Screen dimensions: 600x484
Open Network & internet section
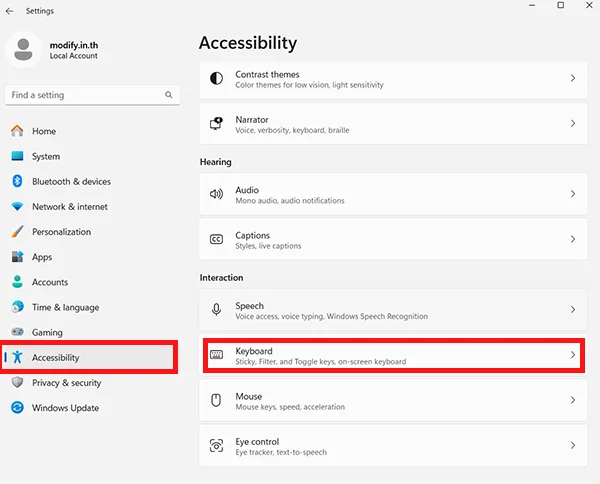coord(70,207)
